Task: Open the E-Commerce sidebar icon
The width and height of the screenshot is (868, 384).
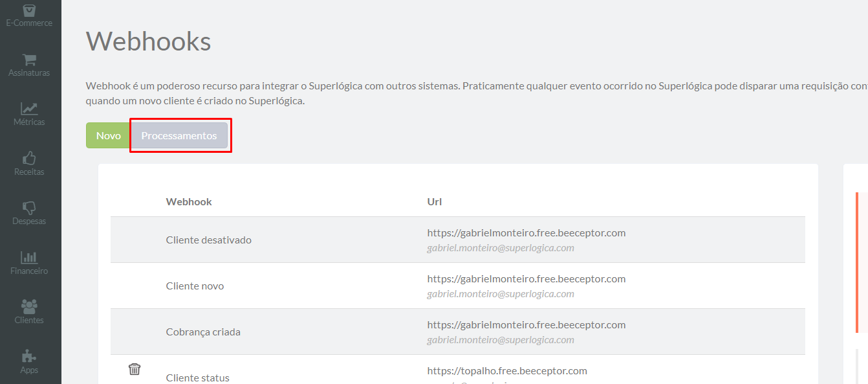Action: [29, 11]
